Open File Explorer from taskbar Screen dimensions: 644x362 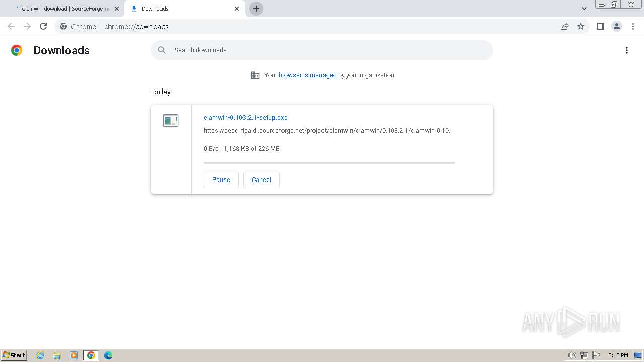pos(57,355)
